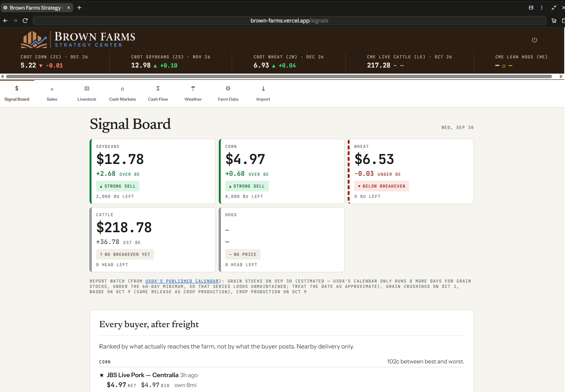Click the horizontal ticker scrollbar thumb
This screenshot has height=392, width=565.
point(279,76)
